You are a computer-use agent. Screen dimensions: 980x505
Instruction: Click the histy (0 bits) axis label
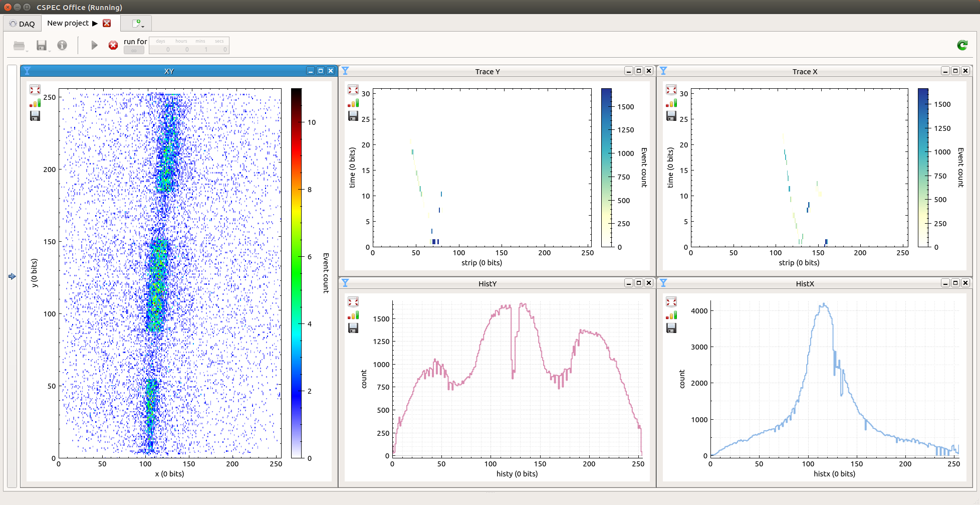(x=517, y=474)
